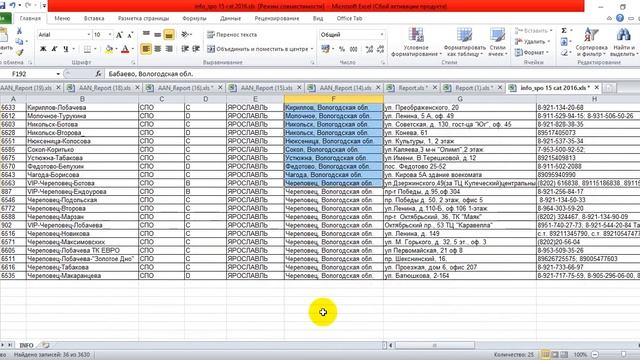This screenshot has width=640, height=360.
Task: Open the Формулы ribbon tab
Action: tap(194, 18)
